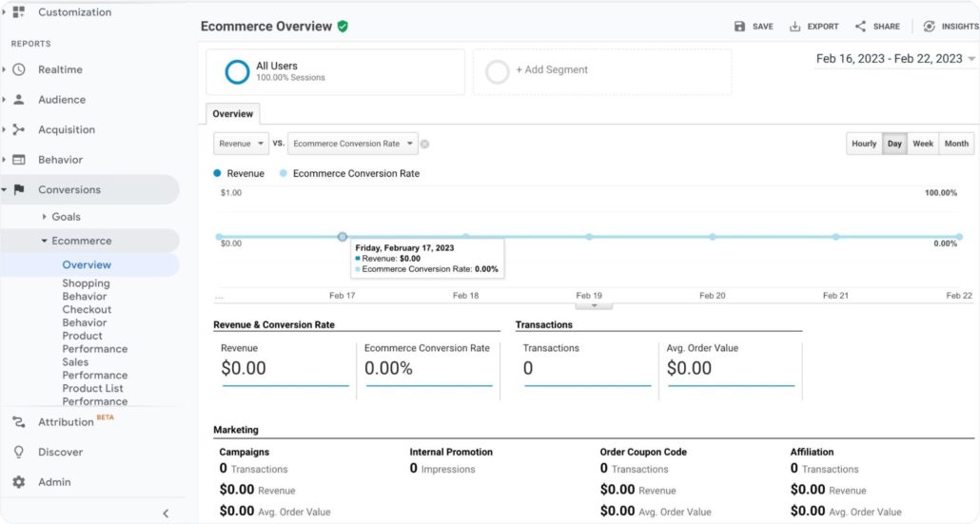This screenshot has width=980, height=524.
Task: Select the Month view toggle
Action: tap(956, 144)
